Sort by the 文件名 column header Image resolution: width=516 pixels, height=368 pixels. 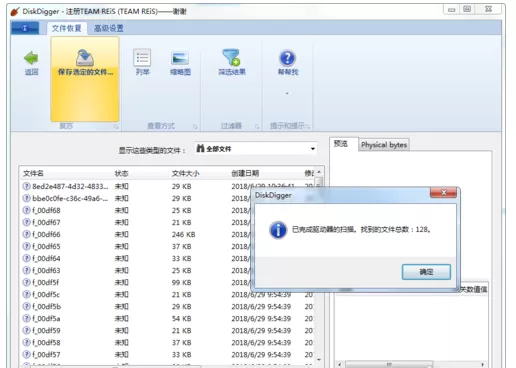pos(33,173)
